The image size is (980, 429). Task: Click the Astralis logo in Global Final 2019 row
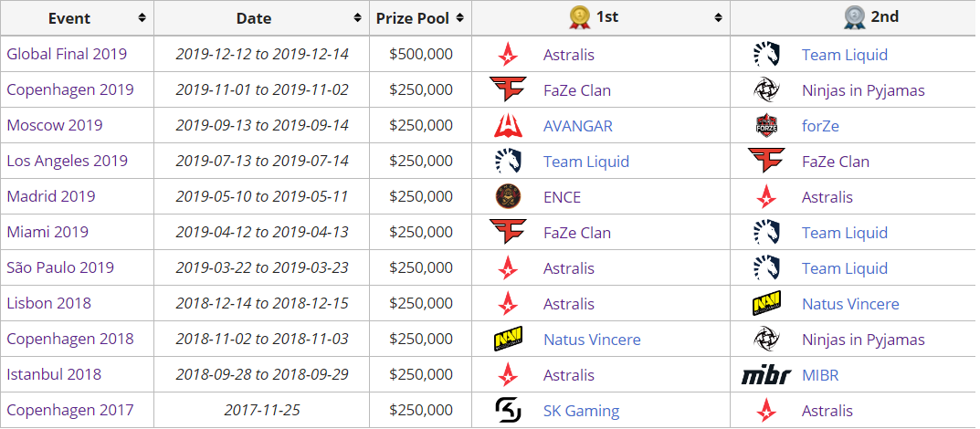pos(508,55)
